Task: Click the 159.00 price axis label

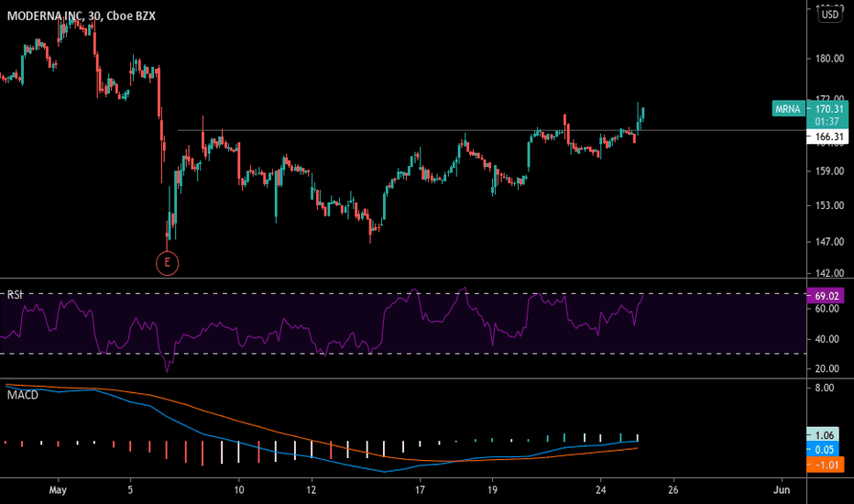Action: [829, 171]
